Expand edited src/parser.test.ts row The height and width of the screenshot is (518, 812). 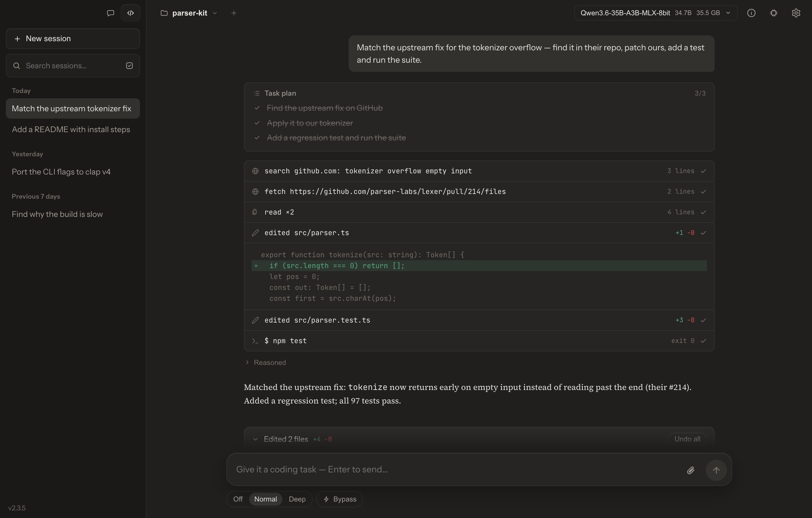point(479,320)
